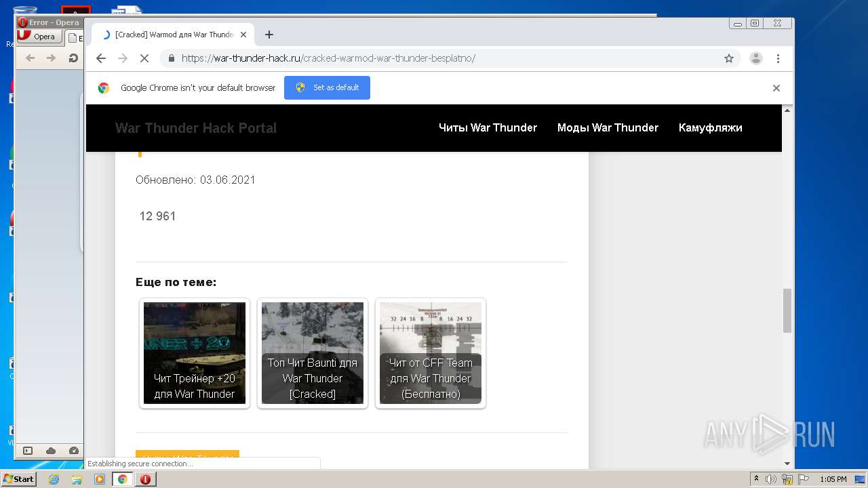Open Читы War Thunder menu
This screenshot has height=488, width=868.
coord(488,127)
